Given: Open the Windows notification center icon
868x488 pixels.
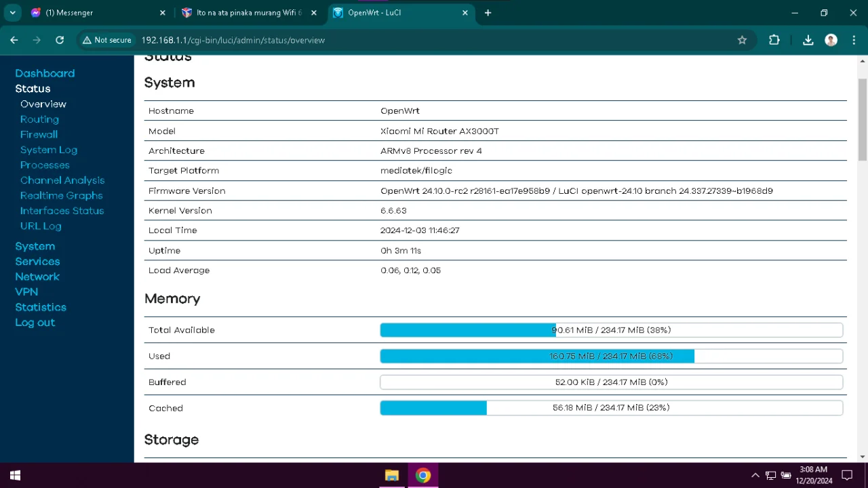Looking at the screenshot, I should (847, 475).
